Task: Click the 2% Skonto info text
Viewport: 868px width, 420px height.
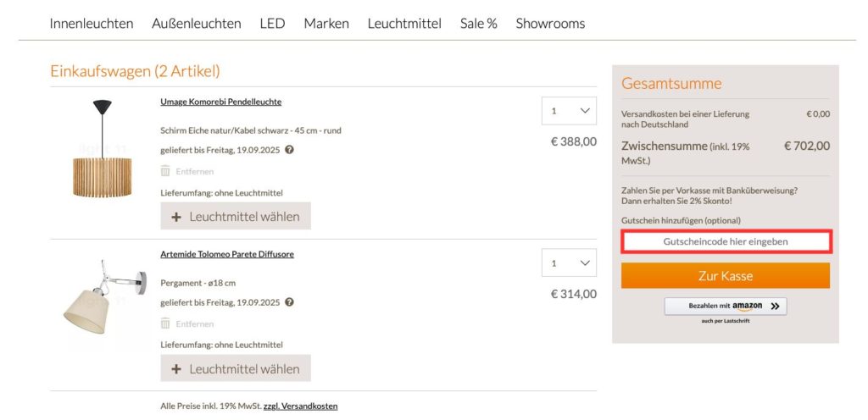Action: [x=709, y=196]
